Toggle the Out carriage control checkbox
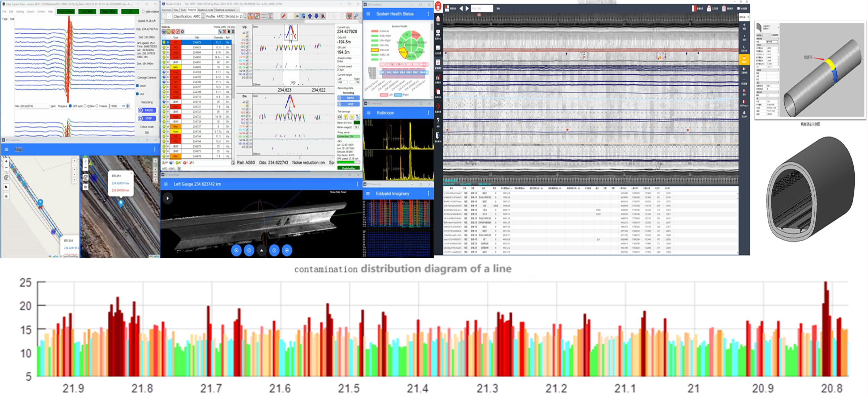The width and height of the screenshot is (868, 395). pyautogui.click(x=138, y=94)
